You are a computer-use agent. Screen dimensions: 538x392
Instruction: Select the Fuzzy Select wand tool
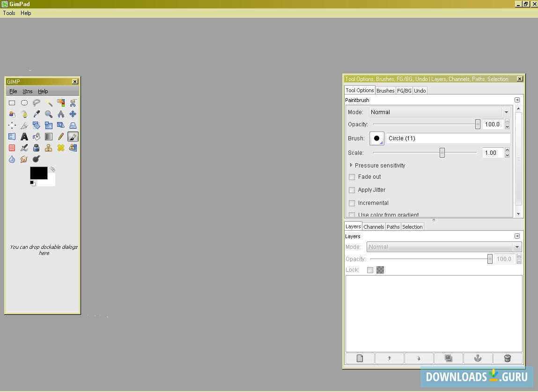(49, 103)
